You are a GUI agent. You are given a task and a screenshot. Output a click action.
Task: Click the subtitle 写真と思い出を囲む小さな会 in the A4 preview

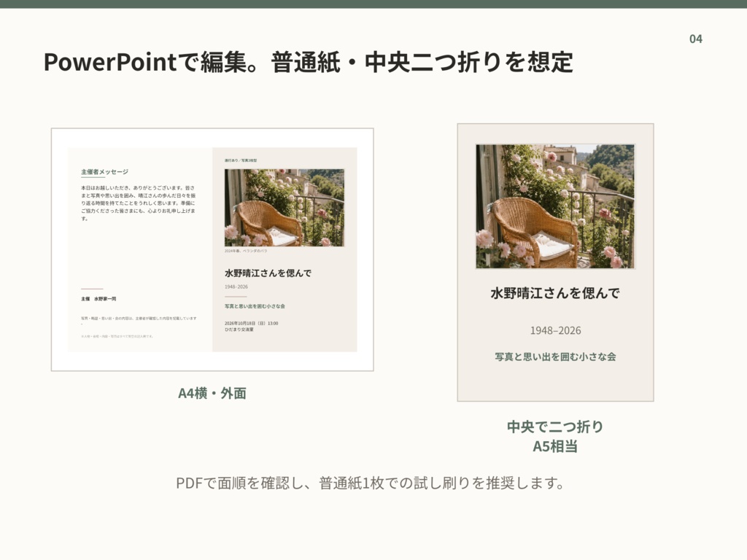(255, 306)
